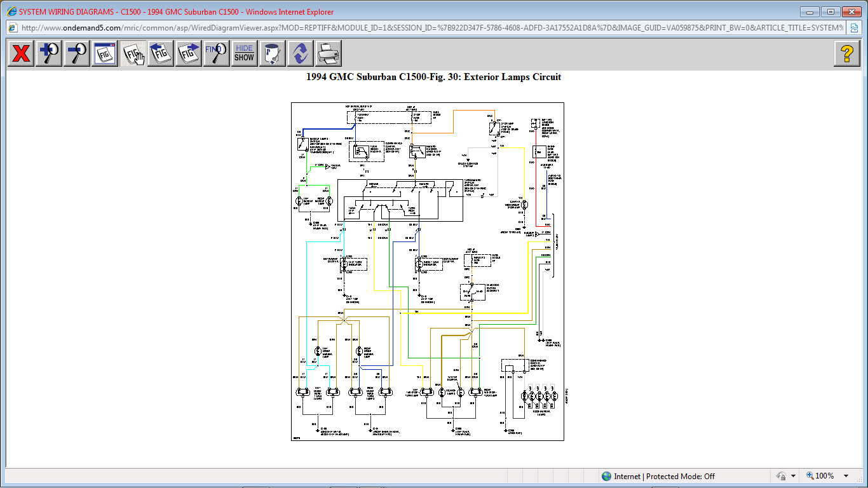868x488 pixels.
Task: Close the Internet Explorer window
Action: tap(851, 11)
